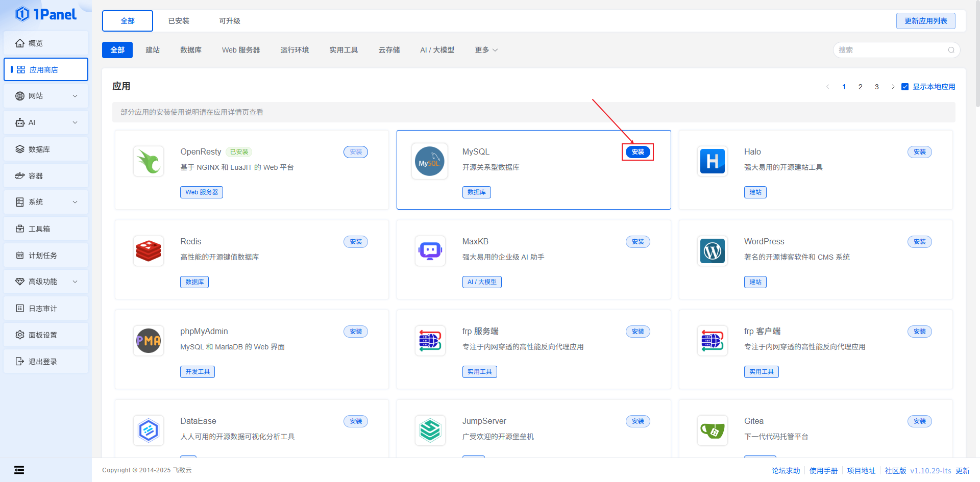Click 退出登录 to log out
This screenshot has height=482, width=980.
point(46,362)
